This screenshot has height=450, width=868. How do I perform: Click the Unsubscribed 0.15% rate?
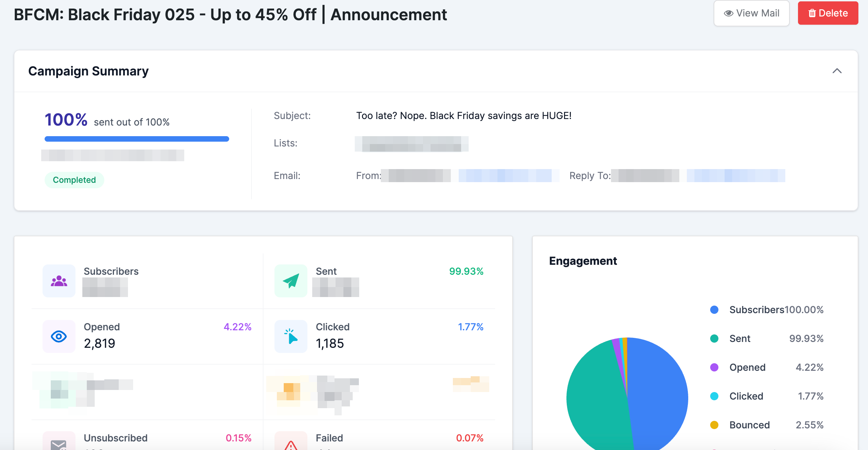[x=238, y=438]
